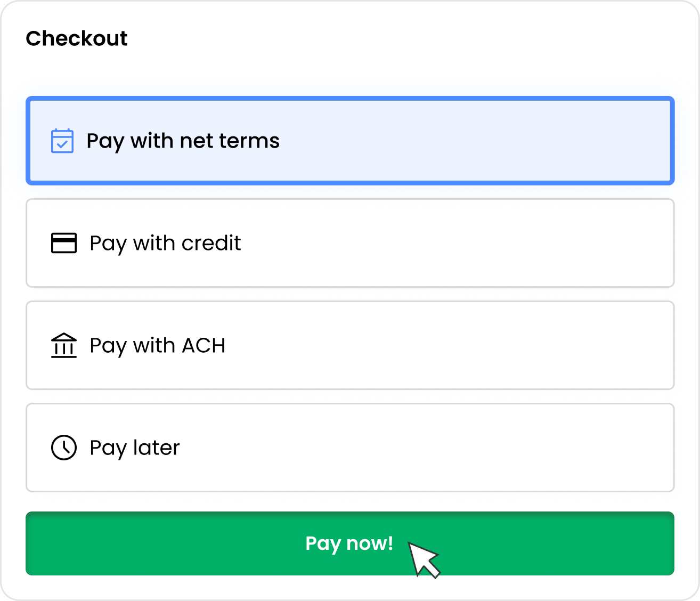
Task: Click the Checkout heading
Action: [77, 38]
